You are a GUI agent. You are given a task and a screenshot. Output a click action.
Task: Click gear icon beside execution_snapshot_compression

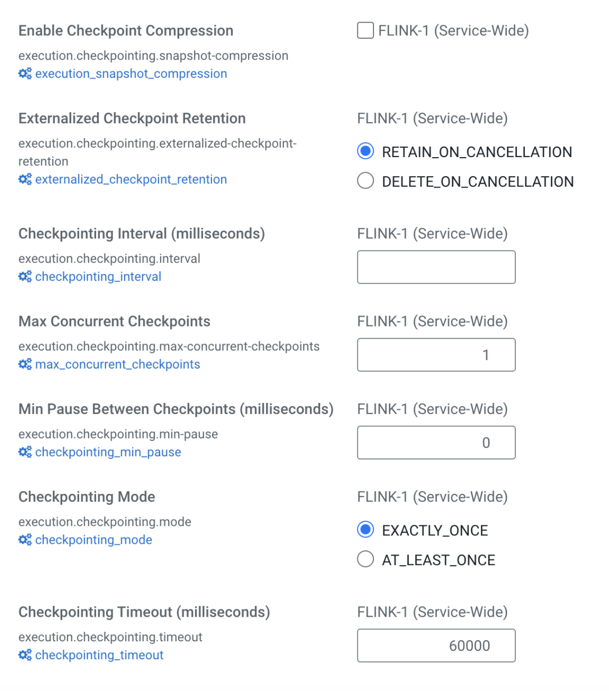(25, 74)
